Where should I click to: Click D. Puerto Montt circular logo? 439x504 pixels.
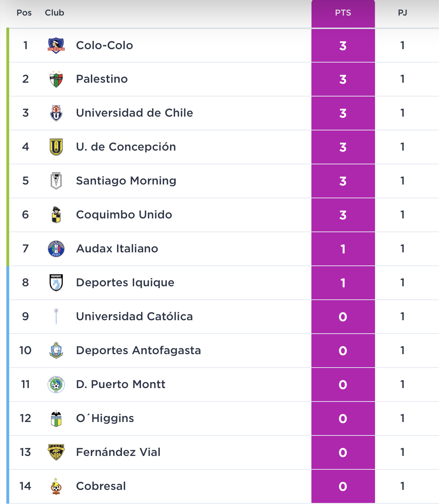tap(56, 385)
